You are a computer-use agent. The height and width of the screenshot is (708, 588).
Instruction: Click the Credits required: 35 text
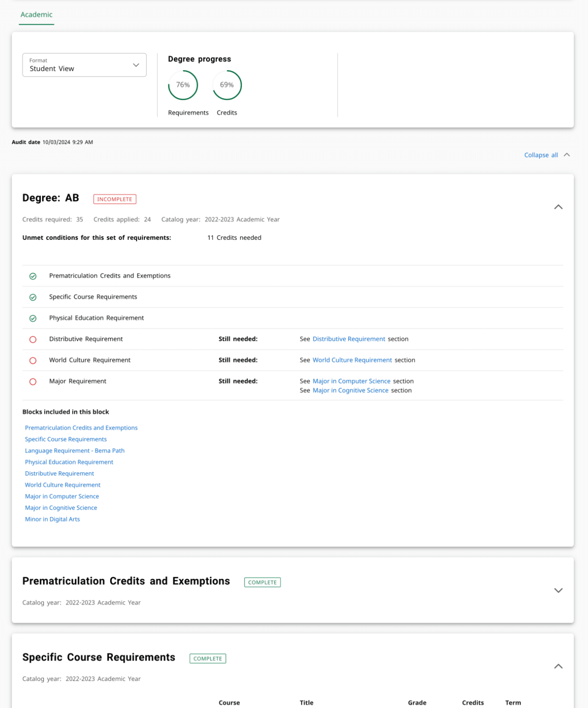click(x=53, y=219)
